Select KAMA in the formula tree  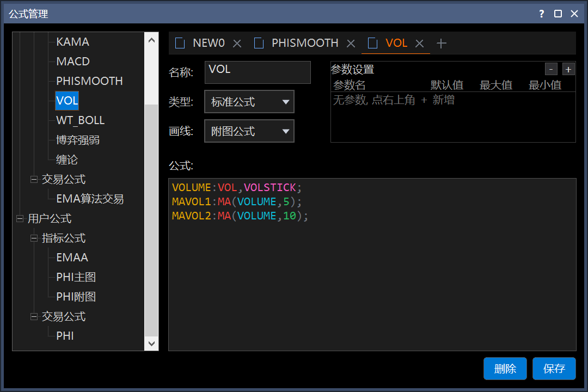(x=73, y=41)
